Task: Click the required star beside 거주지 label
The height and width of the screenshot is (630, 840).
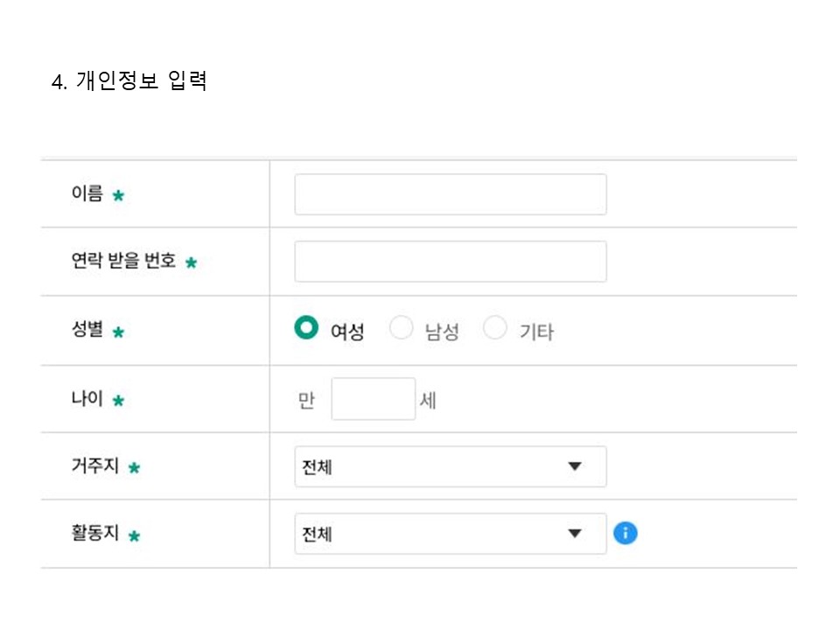Action: (134, 468)
